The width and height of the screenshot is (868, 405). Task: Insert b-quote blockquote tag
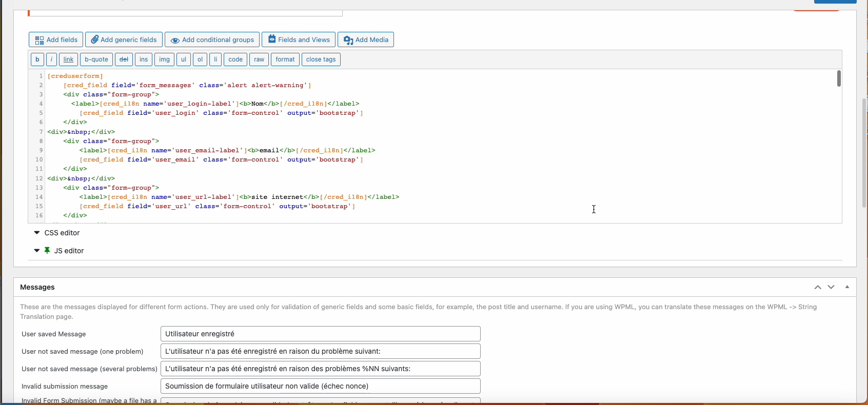(96, 59)
